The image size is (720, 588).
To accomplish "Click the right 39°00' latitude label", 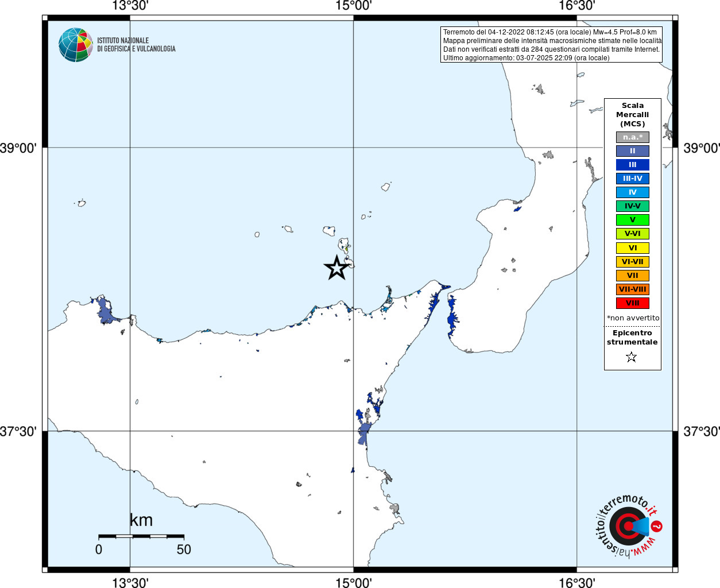I will coord(701,148).
